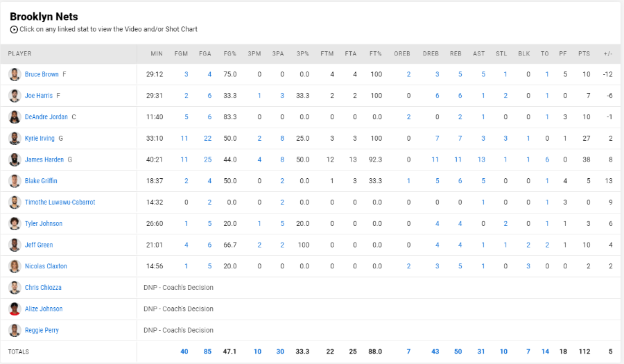624x364 pixels.
Task: Click James Harden's 38 points value
Action: tap(586, 159)
